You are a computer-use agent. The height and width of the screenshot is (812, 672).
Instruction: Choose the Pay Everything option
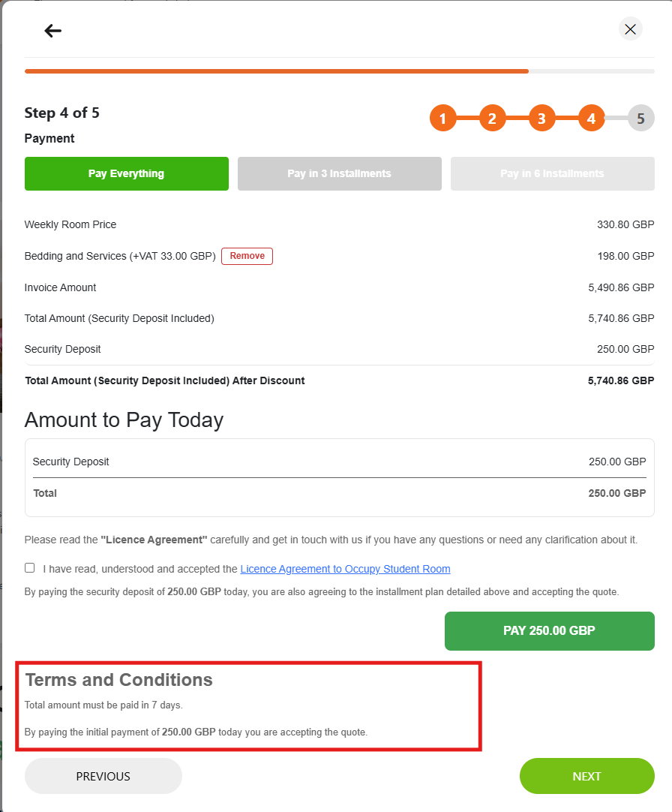point(126,173)
